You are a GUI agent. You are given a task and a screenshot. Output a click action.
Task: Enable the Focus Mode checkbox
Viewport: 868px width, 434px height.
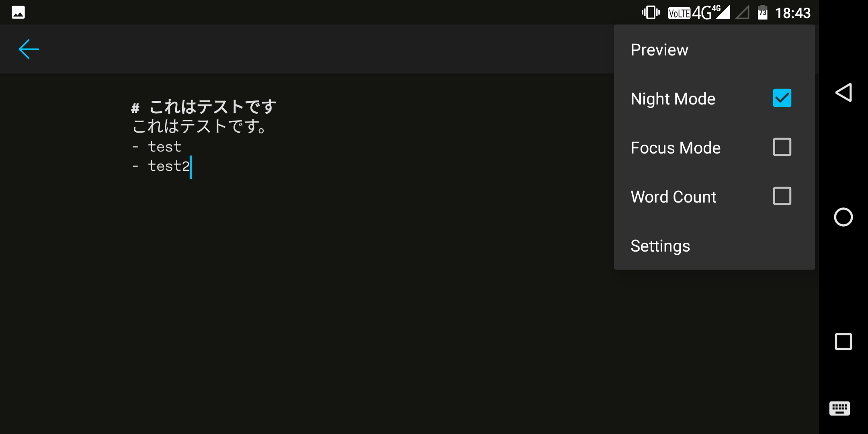[x=782, y=147]
